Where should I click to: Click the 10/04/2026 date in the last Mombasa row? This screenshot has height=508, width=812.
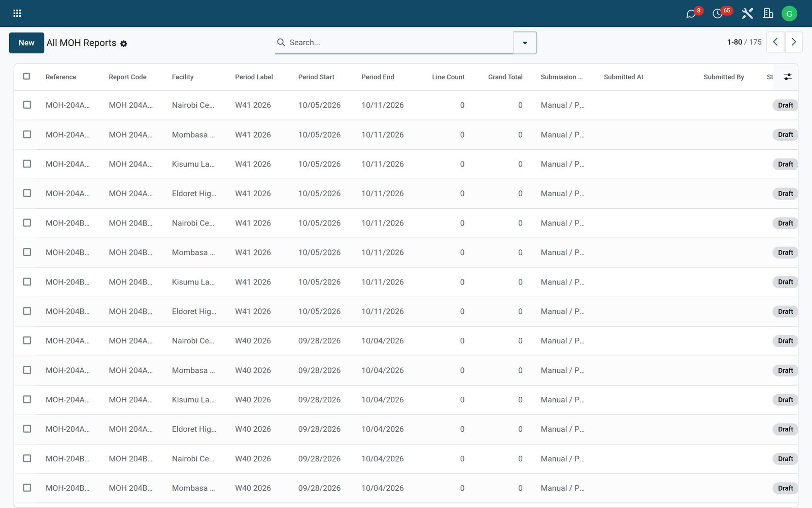pyautogui.click(x=383, y=488)
